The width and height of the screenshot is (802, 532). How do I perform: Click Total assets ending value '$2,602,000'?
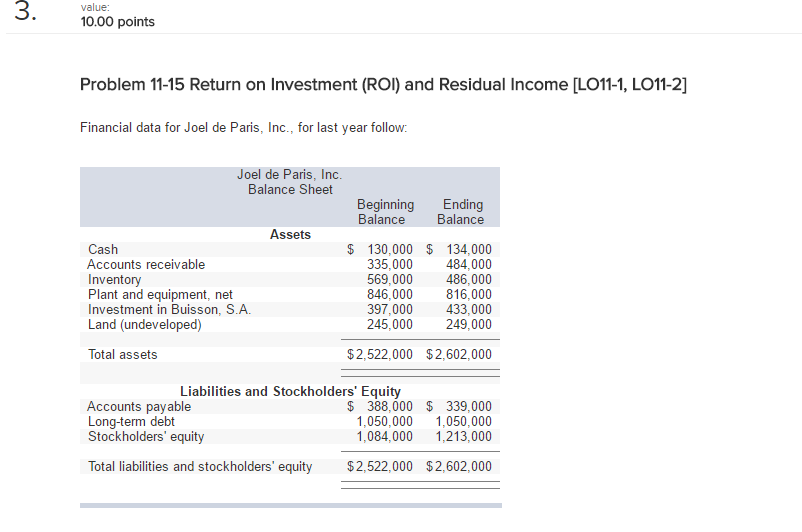[459, 354]
